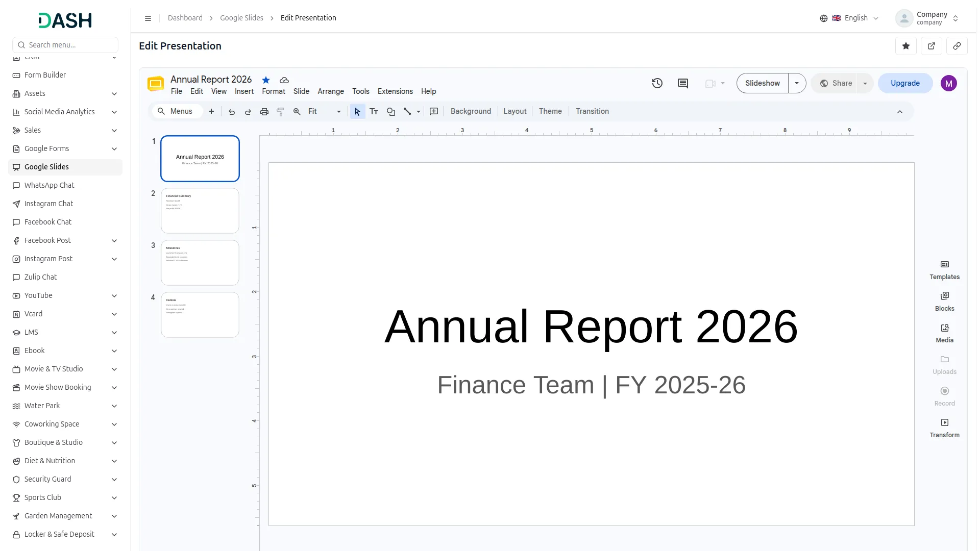
Task: Toggle the sidebar hamburger menu
Action: [x=148, y=18]
